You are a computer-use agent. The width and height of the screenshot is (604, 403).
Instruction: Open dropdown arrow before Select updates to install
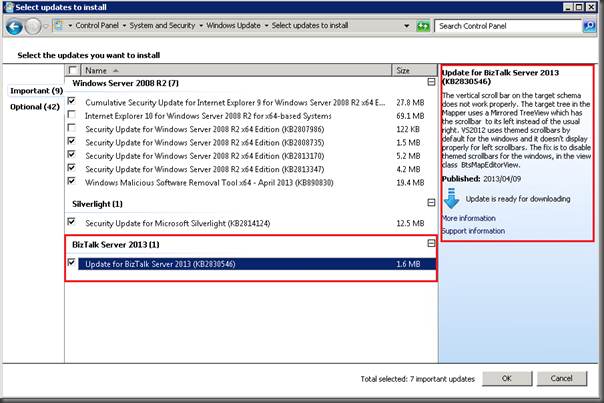pyautogui.click(x=266, y=26)
